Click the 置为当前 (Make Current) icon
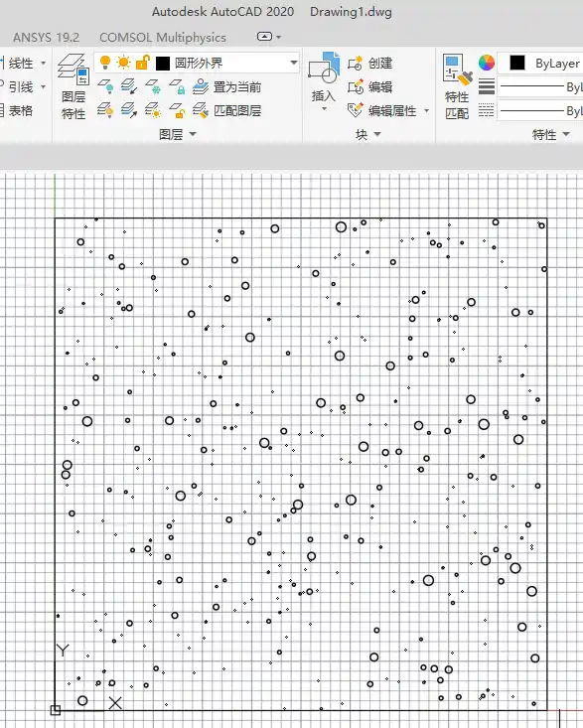Viewport: 583px width, 728px height. (x=201, y=86)
